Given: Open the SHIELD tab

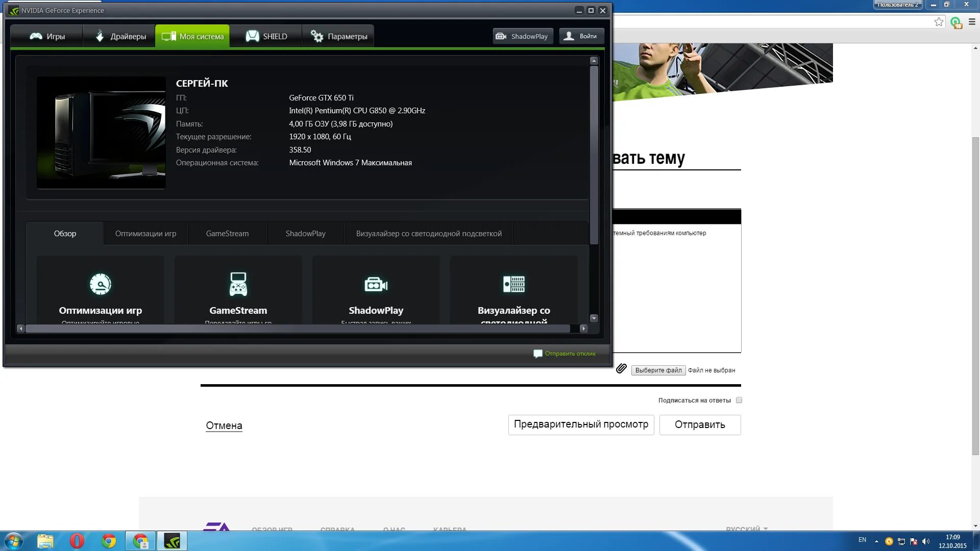Looking at the screenshot, I should tap(266, 36).
